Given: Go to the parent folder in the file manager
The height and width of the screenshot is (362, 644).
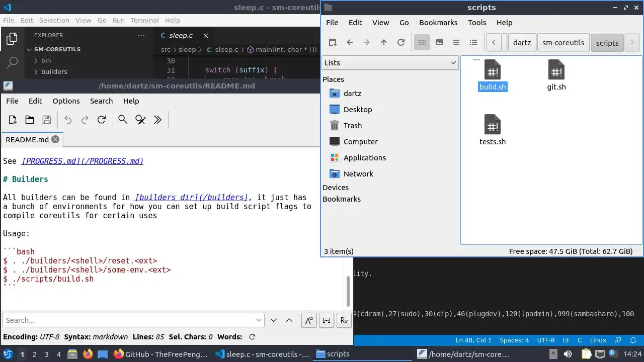Looking at the screenshot, I should 384,42.
